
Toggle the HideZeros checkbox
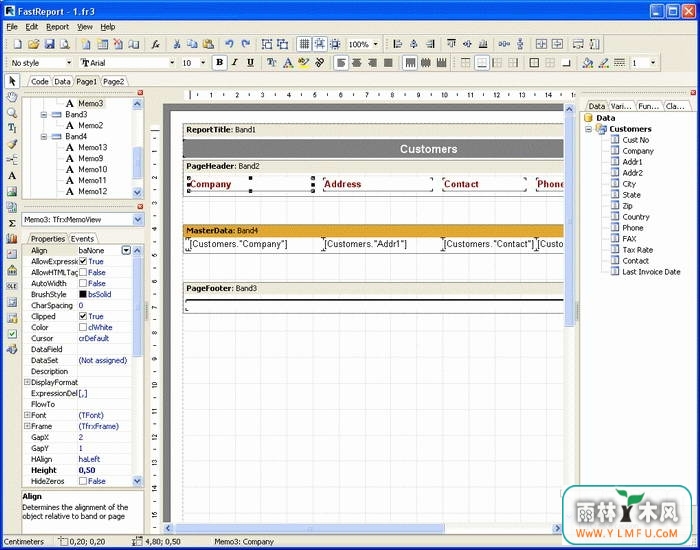click(83, 481)
